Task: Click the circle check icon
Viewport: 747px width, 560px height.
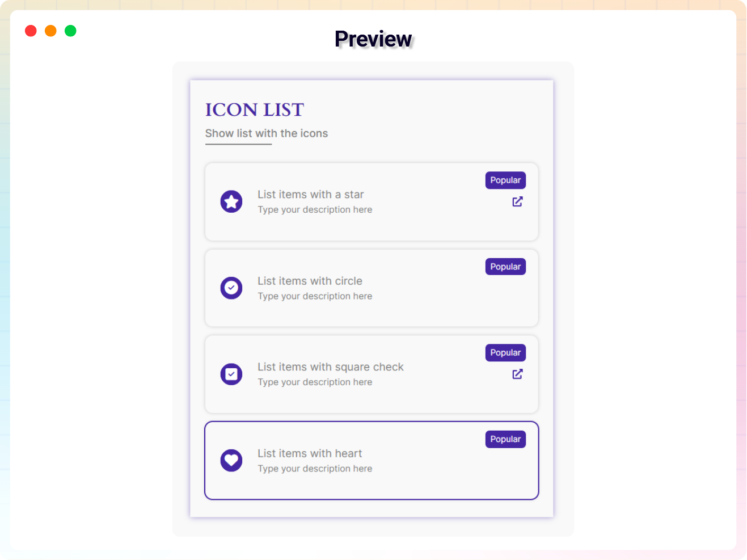Action: pyautogui.click(x=231, y=288)
